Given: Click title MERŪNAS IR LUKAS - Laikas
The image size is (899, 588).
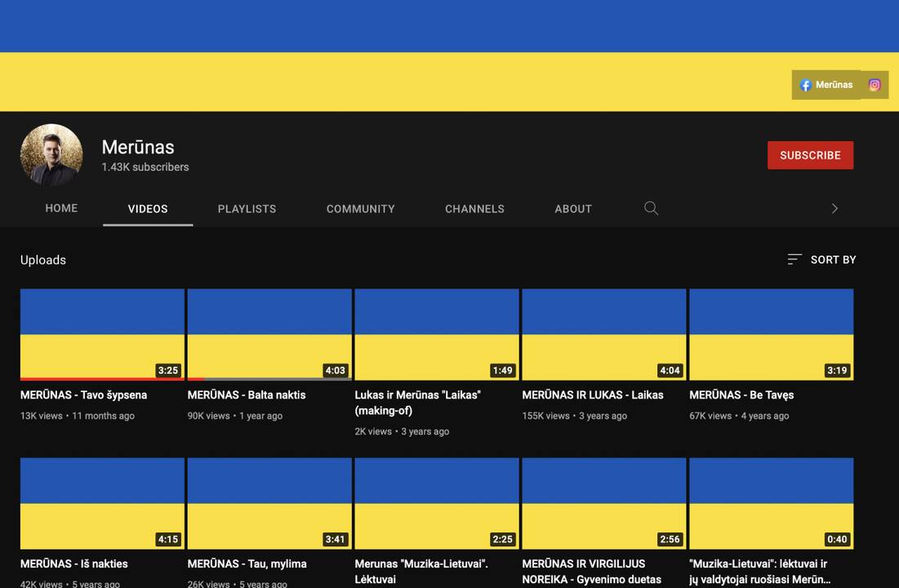Looking at the screenshot, I should (593, 394).
